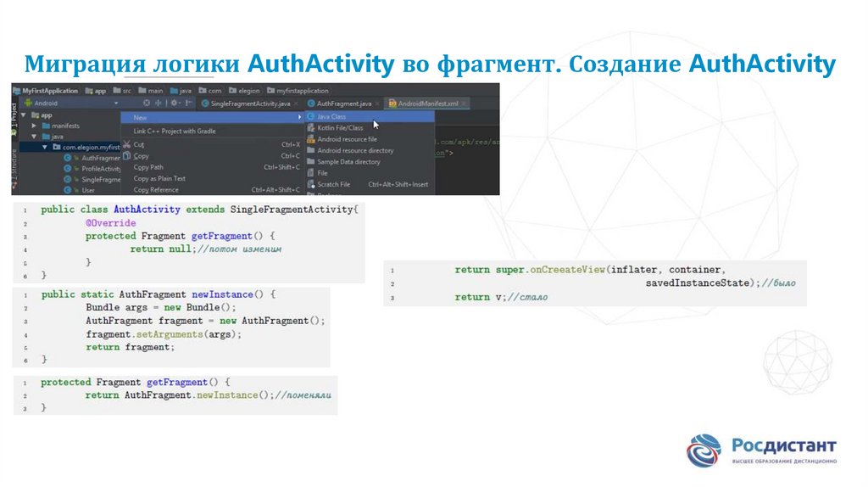Viewport: 868px width, 487px height.
Task: Choose Cut in the context menu
Action: pos(213,144)
